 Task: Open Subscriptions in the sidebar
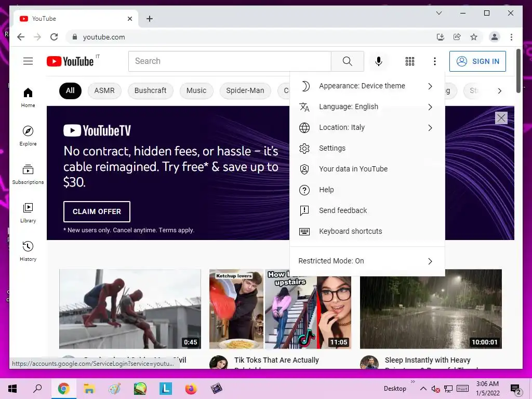28,175
